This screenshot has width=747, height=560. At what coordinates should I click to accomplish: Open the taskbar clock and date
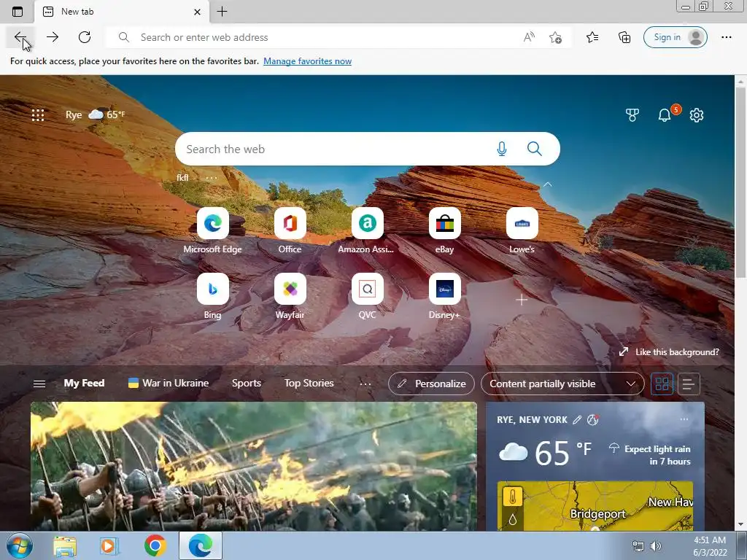(x=710, y=546)
